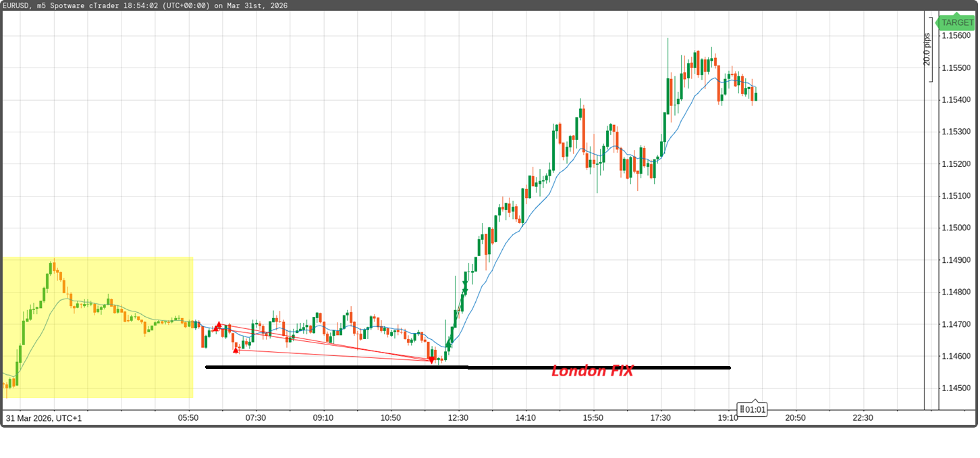
Task: Click the grip handle on 01:01 countdown
Action: pos(742,409)
